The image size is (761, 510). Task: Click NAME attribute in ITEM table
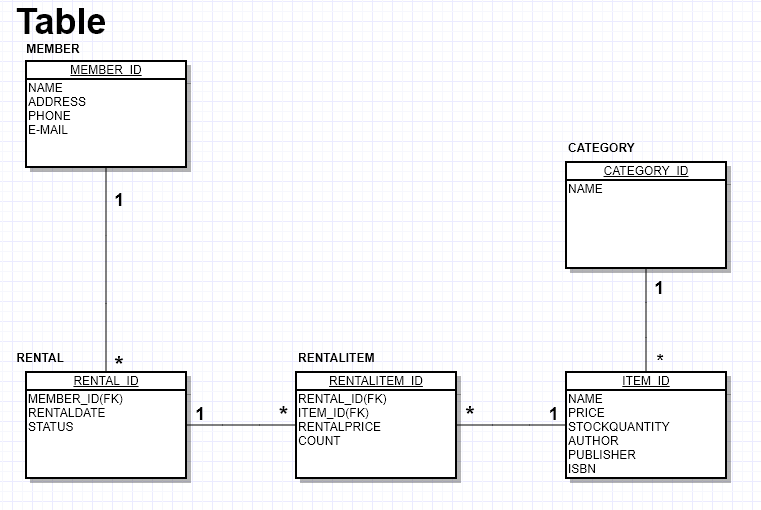point(585,399)
